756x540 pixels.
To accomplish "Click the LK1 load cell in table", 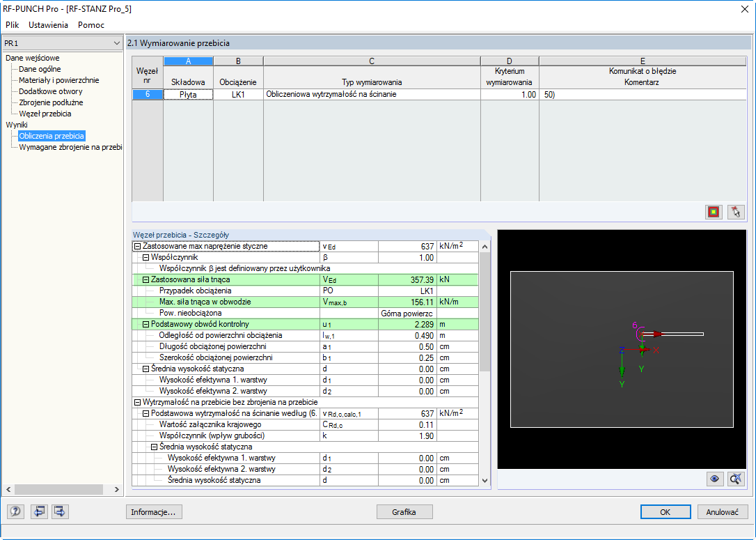I will (x=238, y=95).
